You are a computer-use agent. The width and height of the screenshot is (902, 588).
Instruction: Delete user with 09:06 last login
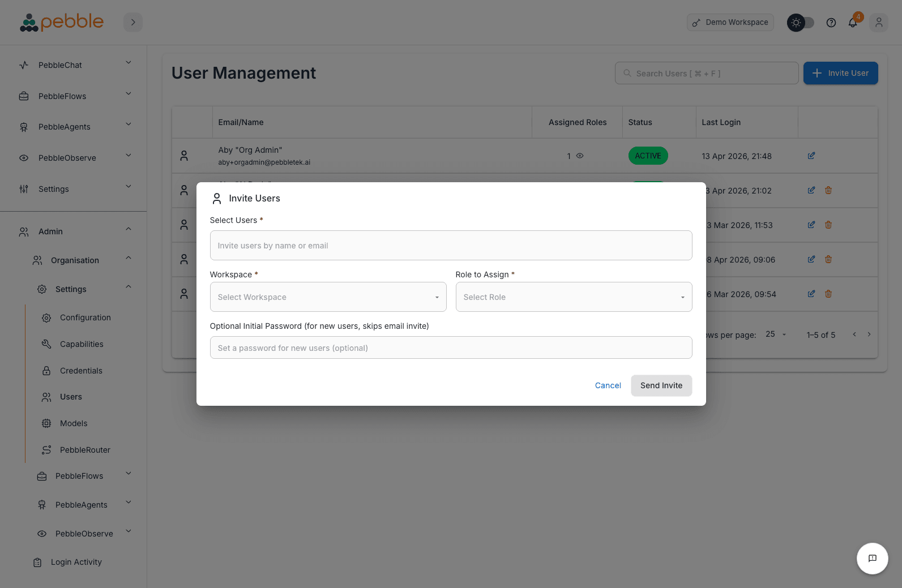(828, 259)
